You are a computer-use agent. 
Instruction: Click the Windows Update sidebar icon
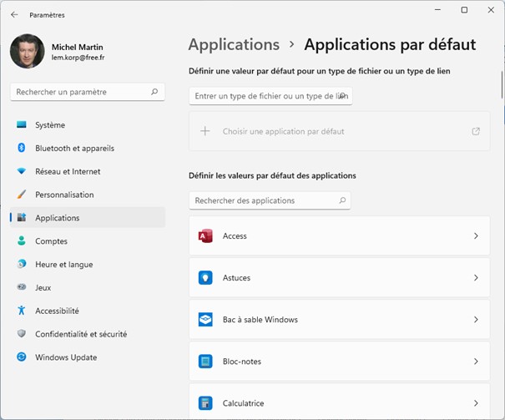(x=22, y=357)
